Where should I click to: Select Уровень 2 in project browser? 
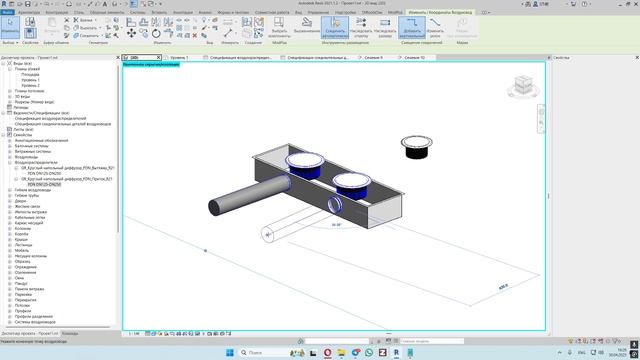pos(31,86)
